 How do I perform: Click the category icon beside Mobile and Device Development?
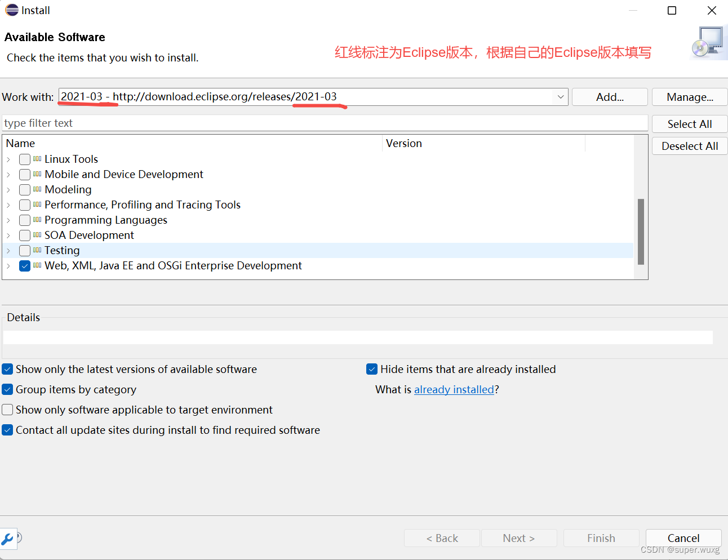point(37,174)
